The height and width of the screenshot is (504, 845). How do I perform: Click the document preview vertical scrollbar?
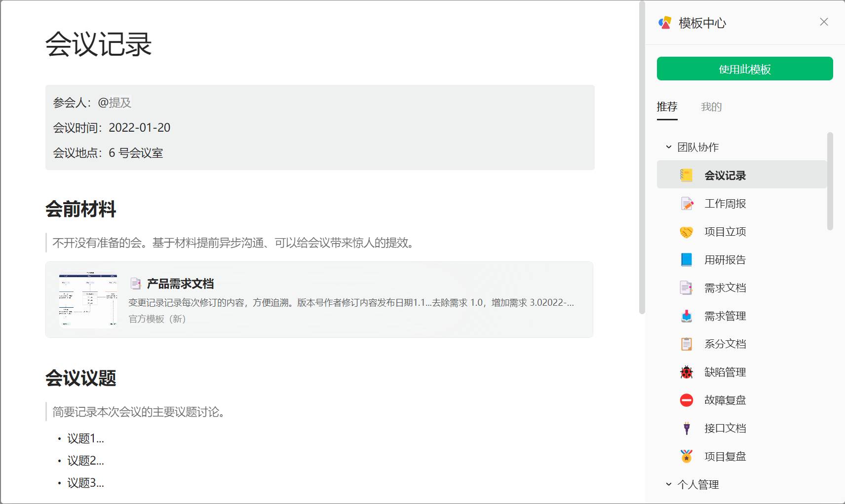[x=642, y=158]
